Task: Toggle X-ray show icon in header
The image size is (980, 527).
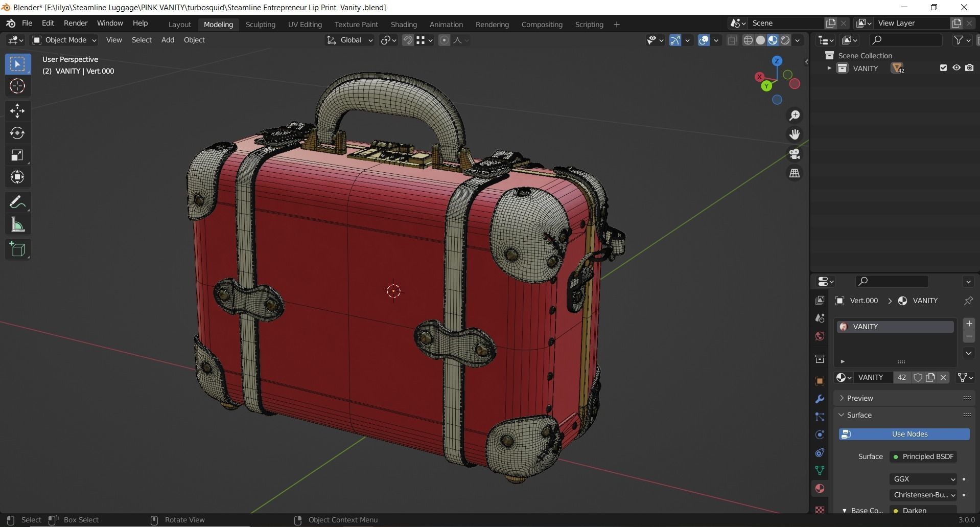Action: (732, 40)
